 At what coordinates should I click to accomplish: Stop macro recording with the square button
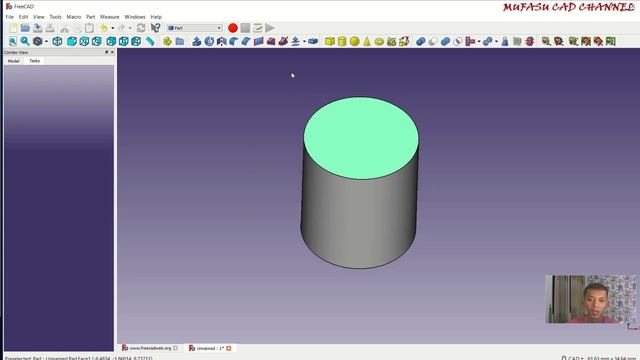[245, 28]
